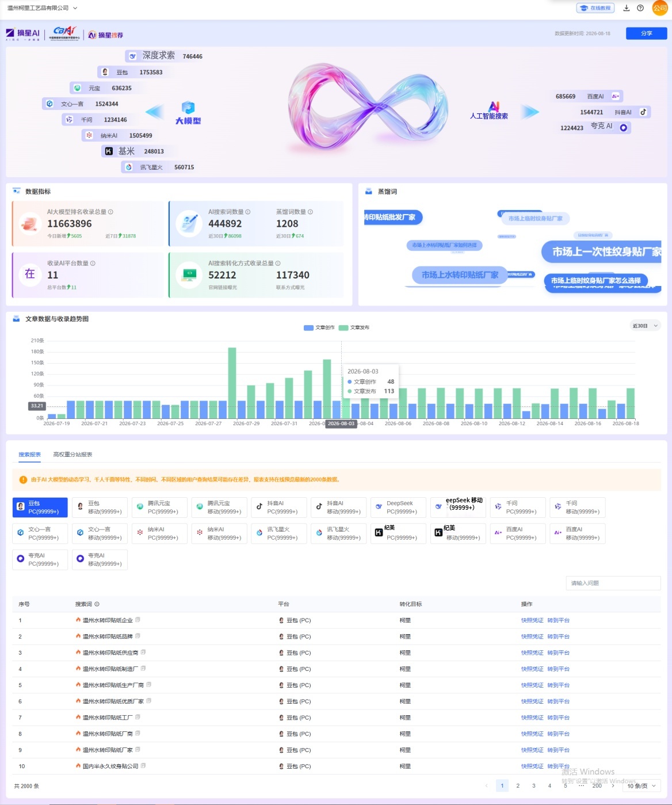
Task: Toggle the 文章发布 legend series
Action: [354, 327]
